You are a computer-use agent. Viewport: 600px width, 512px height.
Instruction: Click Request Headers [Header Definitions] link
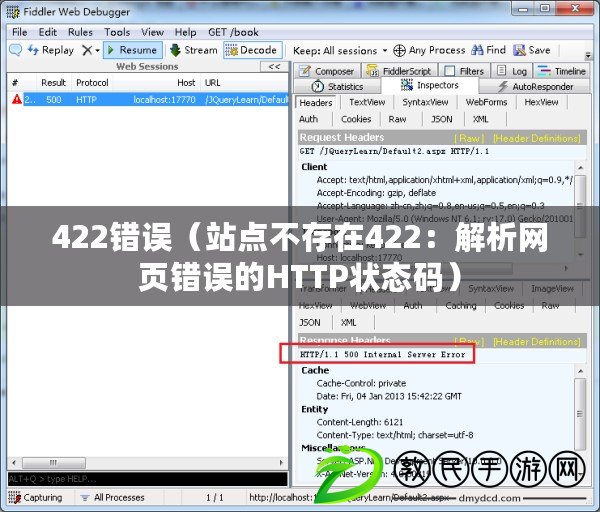click(x=537, y=138)
